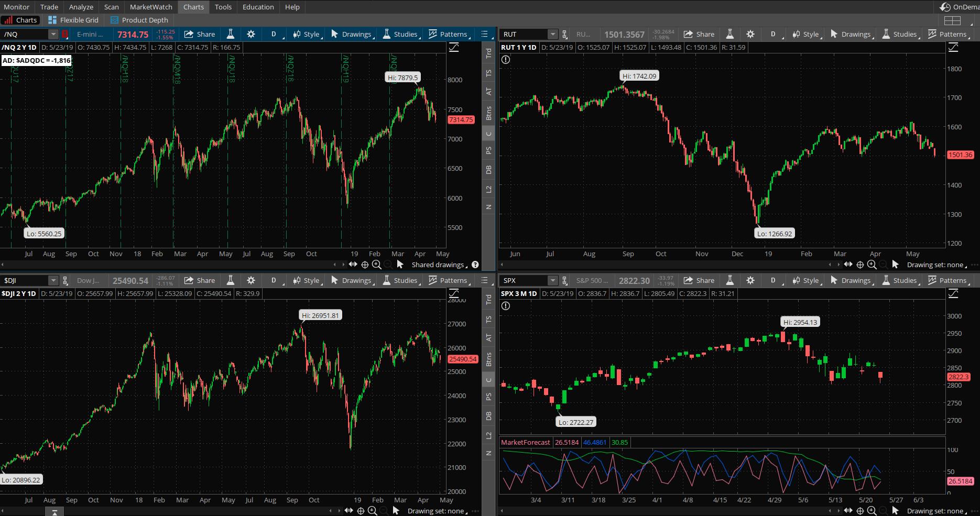Image resolution: width=980 pixels, height=516 pixels.
Task: Click the RUT symbol input field
Action: pos(524,34)
